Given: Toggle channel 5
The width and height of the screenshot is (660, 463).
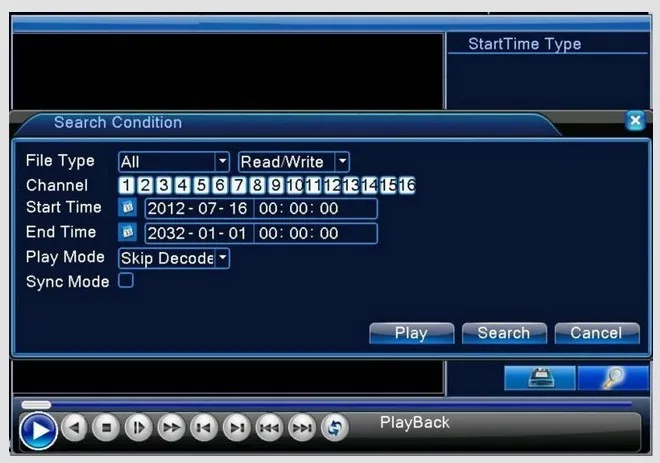Looking at the screenshot, I should tap(201, 185).
